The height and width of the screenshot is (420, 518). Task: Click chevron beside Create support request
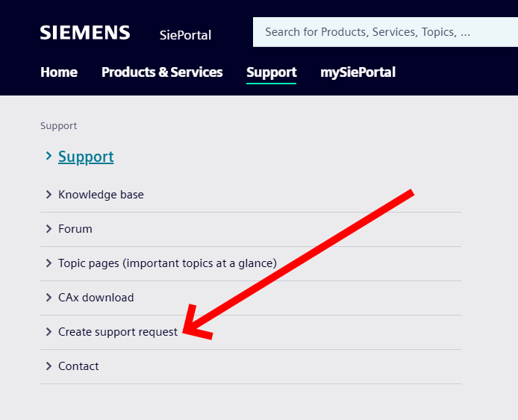pyautogui.click(x=49, y=332)
